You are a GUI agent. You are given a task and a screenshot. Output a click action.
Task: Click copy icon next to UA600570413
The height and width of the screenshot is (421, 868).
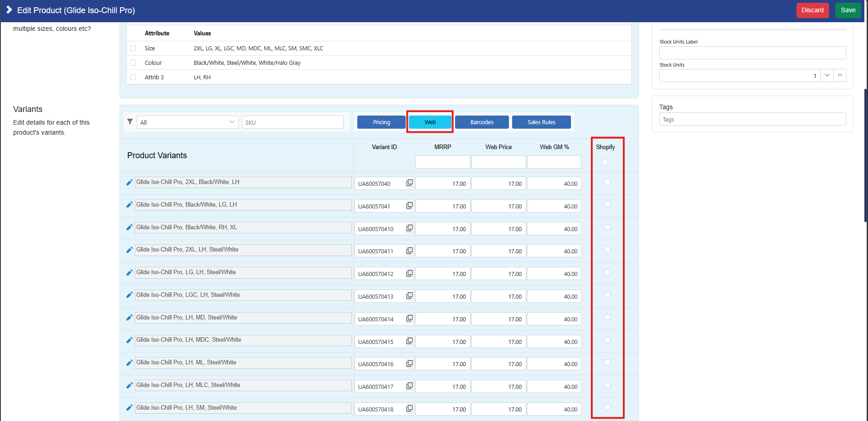pos(409,296)
